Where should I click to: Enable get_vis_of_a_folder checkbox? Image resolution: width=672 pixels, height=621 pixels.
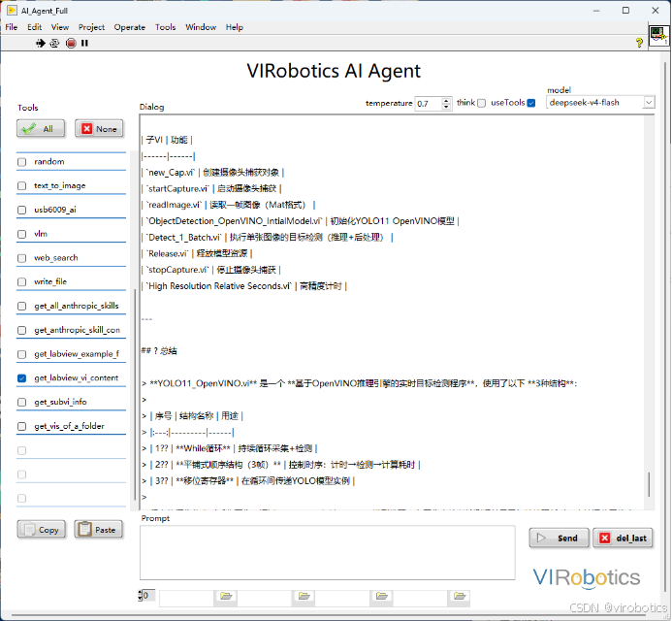coord(22,426)
